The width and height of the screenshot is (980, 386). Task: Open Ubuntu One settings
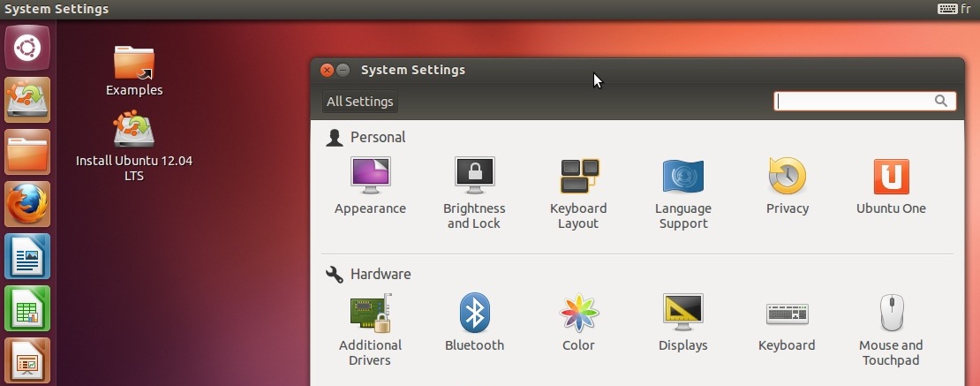[891, 185]
